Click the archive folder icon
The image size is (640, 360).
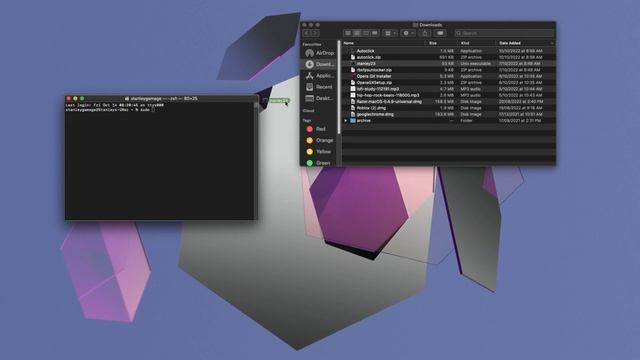point(353,121)
